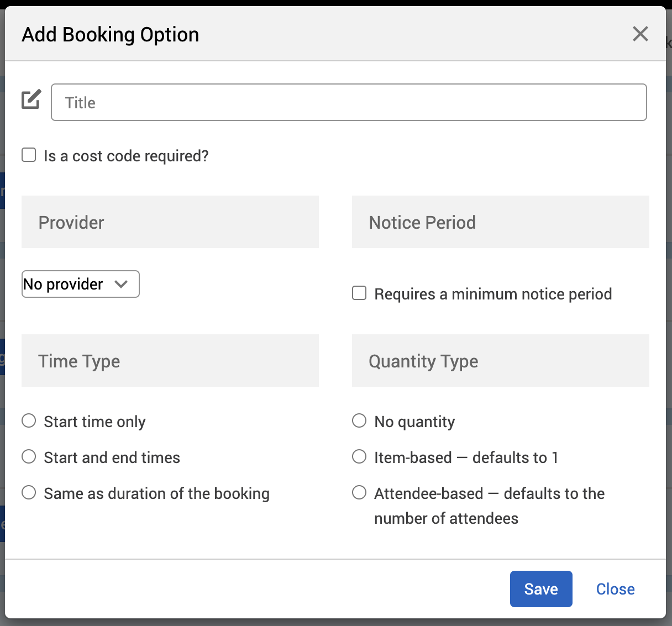This screenshot has width=672, height=626.
Task: Click the Is a cost code required label
Action: (126, 156)
